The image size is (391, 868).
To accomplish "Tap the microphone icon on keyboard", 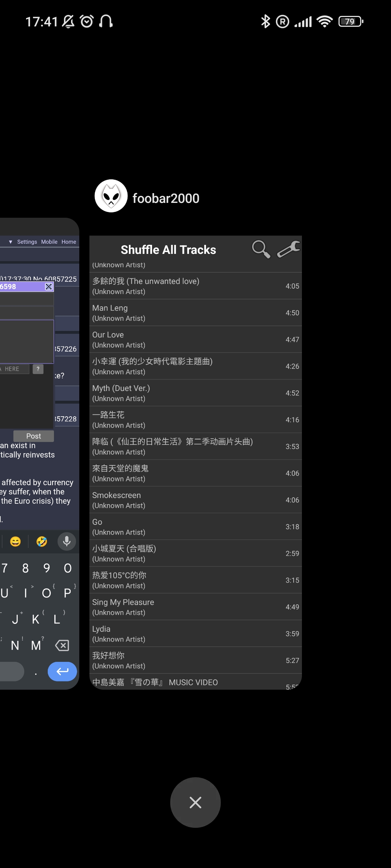I will [67, 541].
